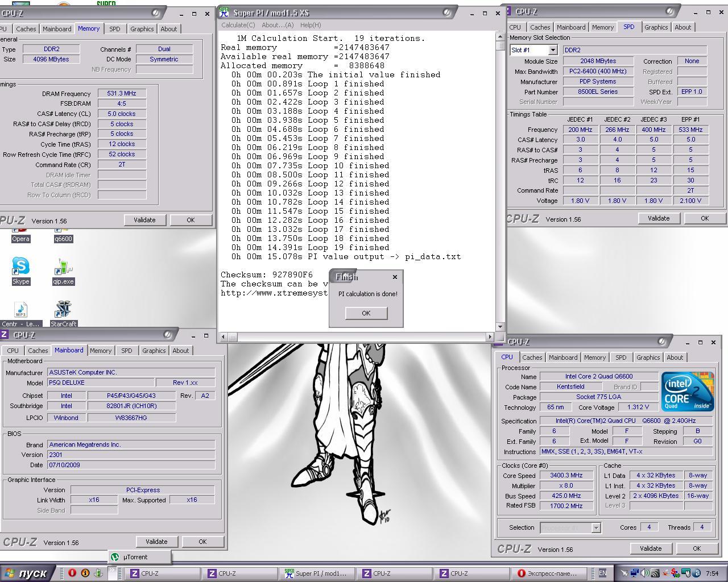Close the Finish dialog with X

[x=395, y=277]
